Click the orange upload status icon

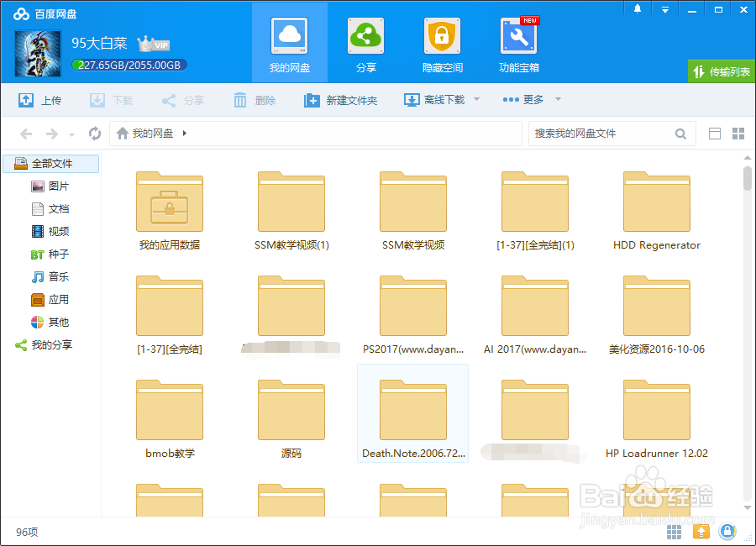[x=701, y=532]
